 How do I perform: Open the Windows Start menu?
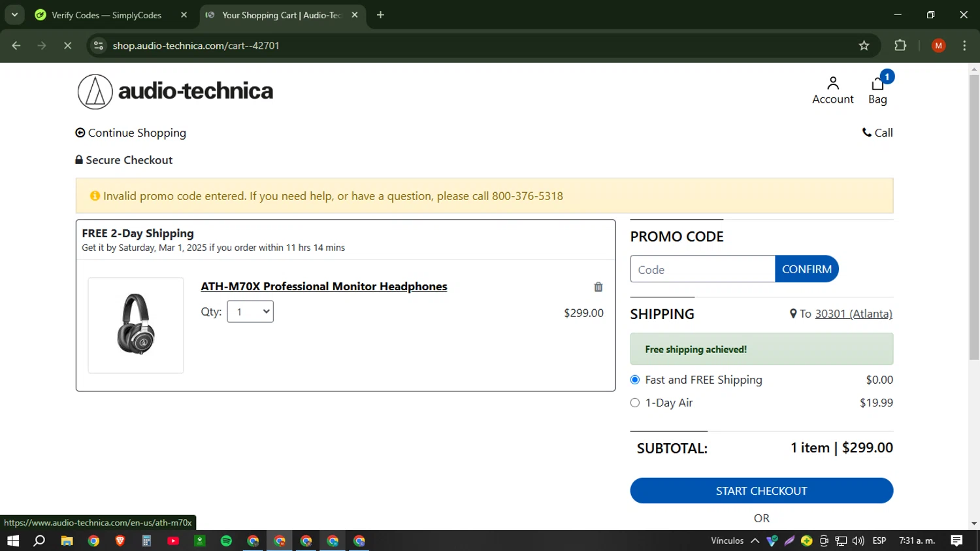pos(13,541)
